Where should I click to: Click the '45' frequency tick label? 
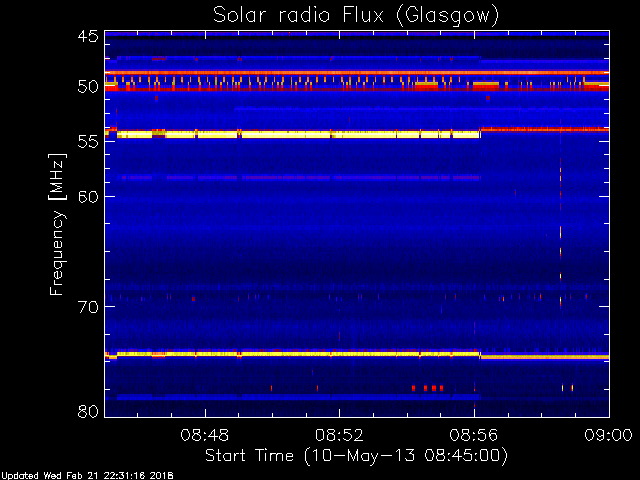click(x=88, y=36)
